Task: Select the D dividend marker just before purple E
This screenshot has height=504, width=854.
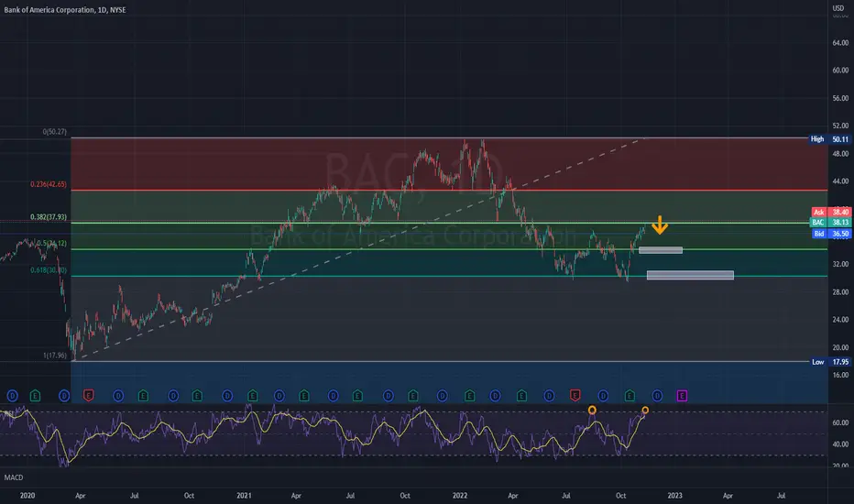Action: [x=657, y=396]
